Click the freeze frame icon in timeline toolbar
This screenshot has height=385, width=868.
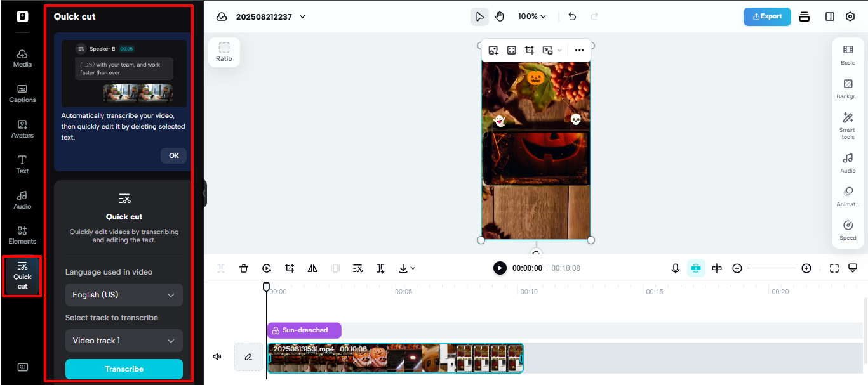tap(335, 268)
